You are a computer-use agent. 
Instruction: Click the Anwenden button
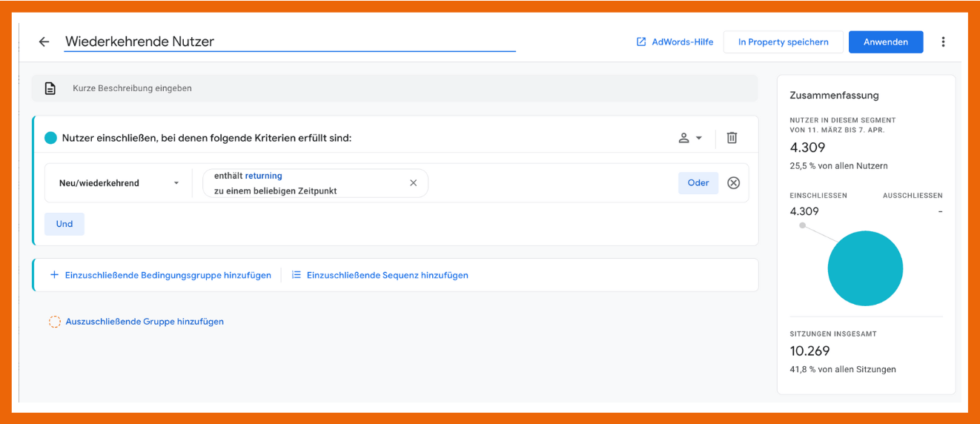coord(885,42)
